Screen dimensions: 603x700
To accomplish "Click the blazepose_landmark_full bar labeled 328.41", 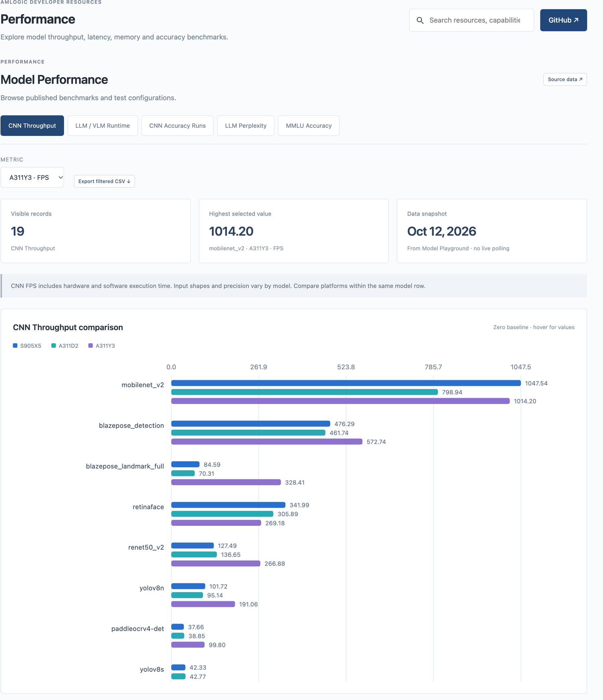I will coord(226,482).
